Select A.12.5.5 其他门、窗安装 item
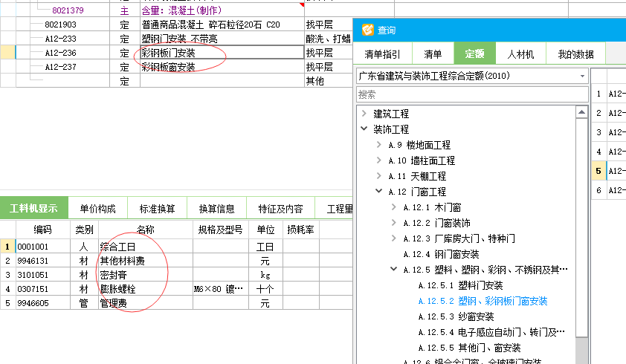Image resolution: width=626 pixels, height=364 pixels. tap(470, 348)
